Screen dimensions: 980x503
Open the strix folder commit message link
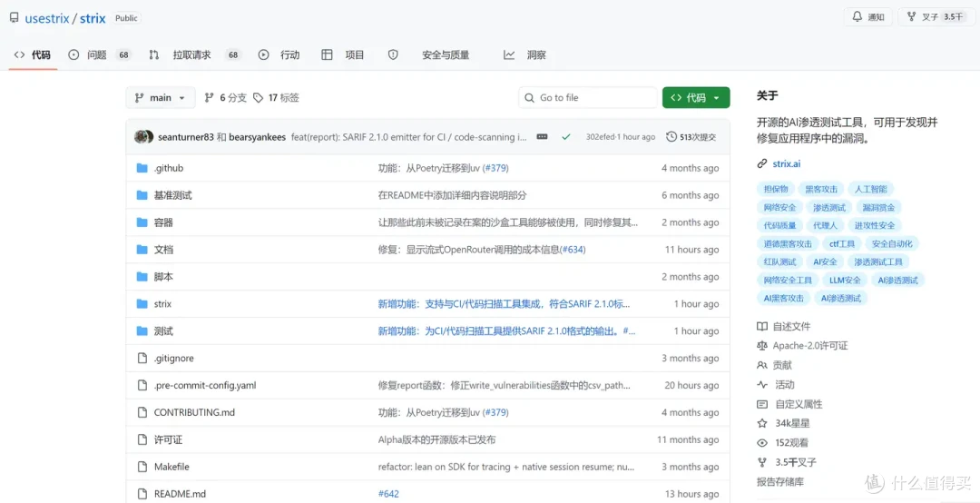(505, 304)
